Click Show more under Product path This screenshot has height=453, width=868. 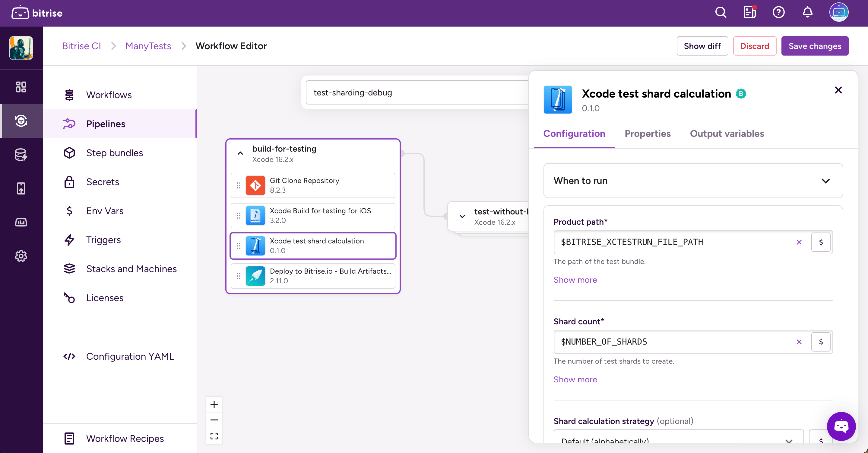[575, 280]
